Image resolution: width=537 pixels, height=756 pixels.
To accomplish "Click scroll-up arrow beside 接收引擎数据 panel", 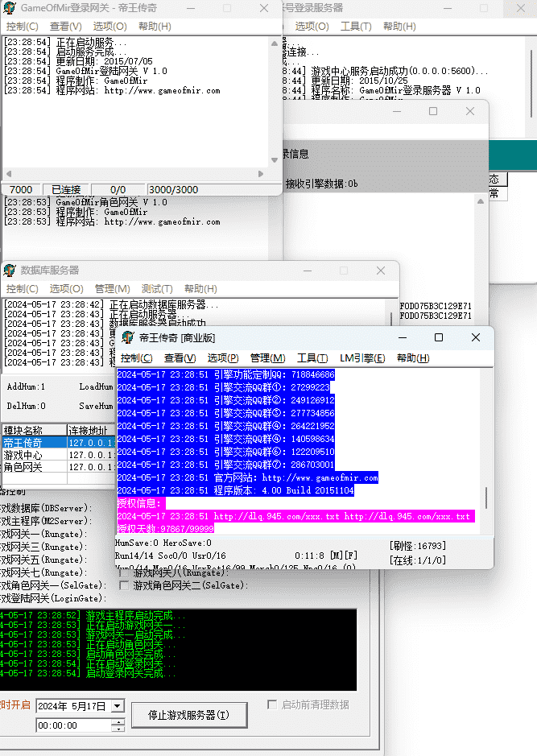I will click(481, 201).
